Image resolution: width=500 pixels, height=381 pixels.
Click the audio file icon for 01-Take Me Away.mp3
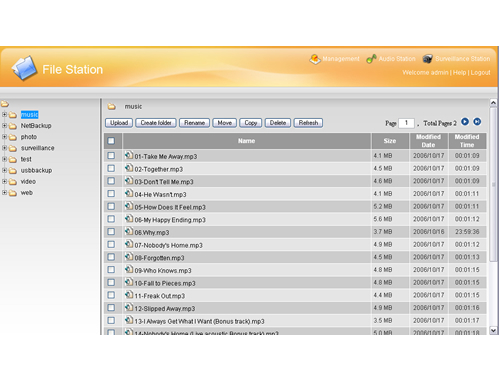(129, 155)
